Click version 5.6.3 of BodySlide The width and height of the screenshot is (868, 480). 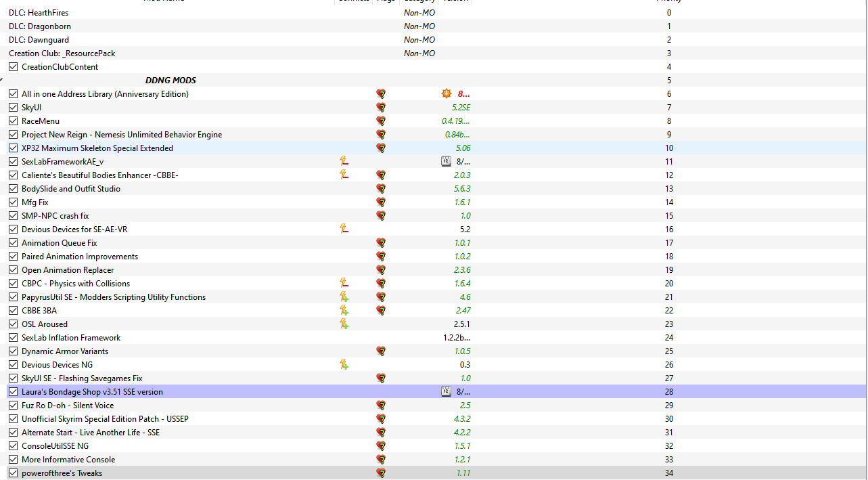pyautogui.click(x=461, y=189)
